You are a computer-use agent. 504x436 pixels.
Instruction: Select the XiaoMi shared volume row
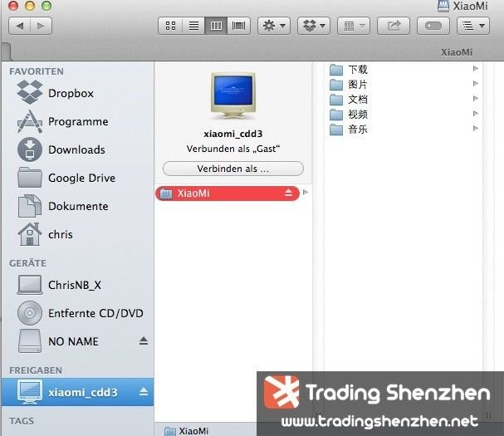[x=228, y=194]
